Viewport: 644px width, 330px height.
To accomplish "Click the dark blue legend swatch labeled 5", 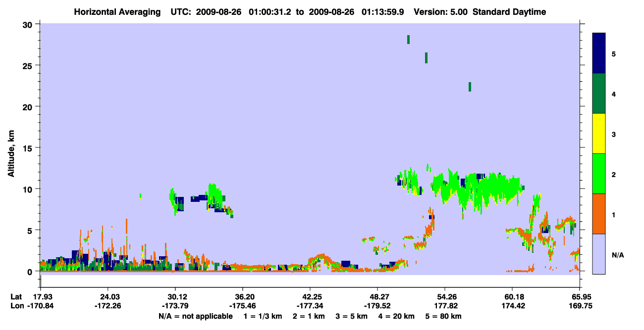I will click(x=599, y=53).
